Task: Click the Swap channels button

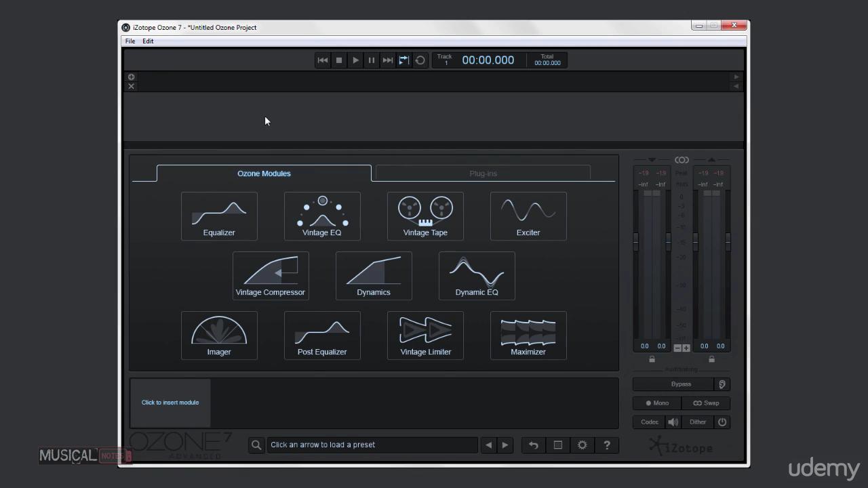Action: point(706,403)
